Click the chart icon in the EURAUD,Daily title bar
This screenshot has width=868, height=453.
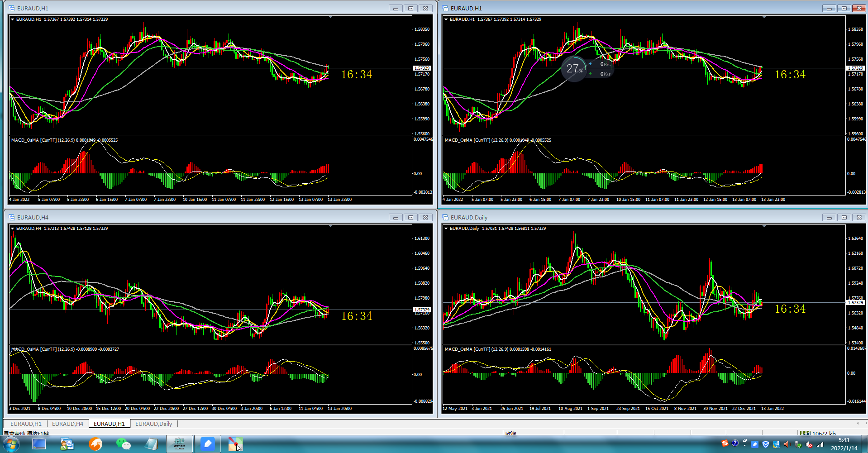445,217
